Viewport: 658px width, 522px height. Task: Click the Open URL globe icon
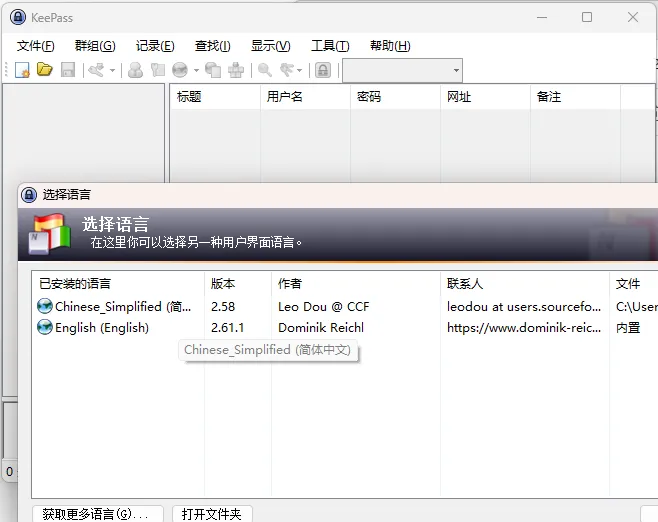[x=180, y=70]
